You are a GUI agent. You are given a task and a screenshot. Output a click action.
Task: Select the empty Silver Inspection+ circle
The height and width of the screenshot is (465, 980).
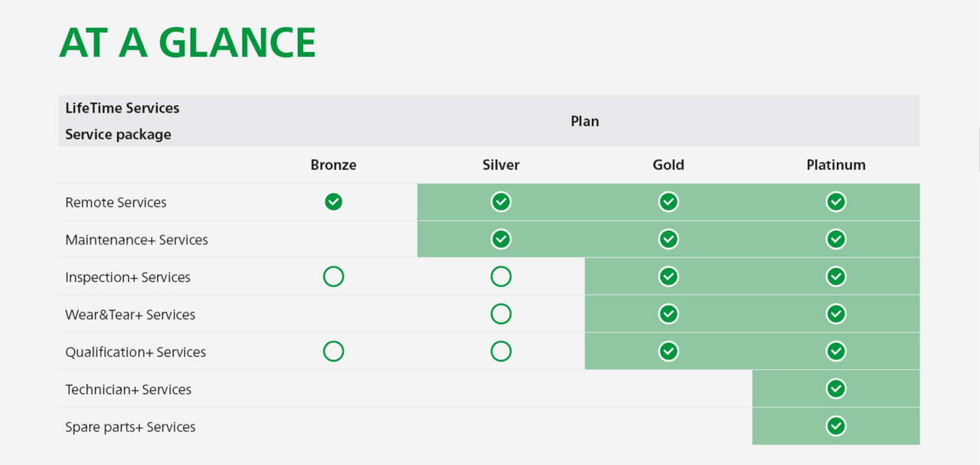501,277
